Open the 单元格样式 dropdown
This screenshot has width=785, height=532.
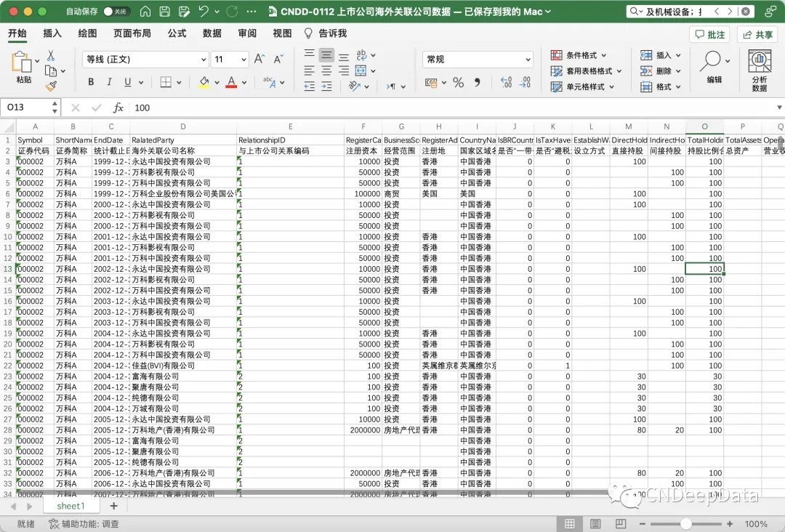pos(583,86)
